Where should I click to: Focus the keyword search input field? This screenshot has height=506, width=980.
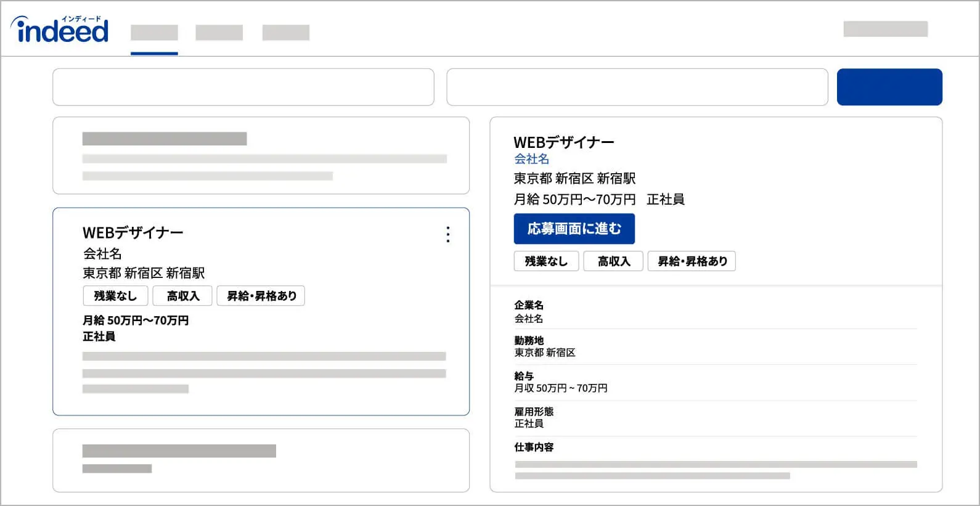(243, 87)
